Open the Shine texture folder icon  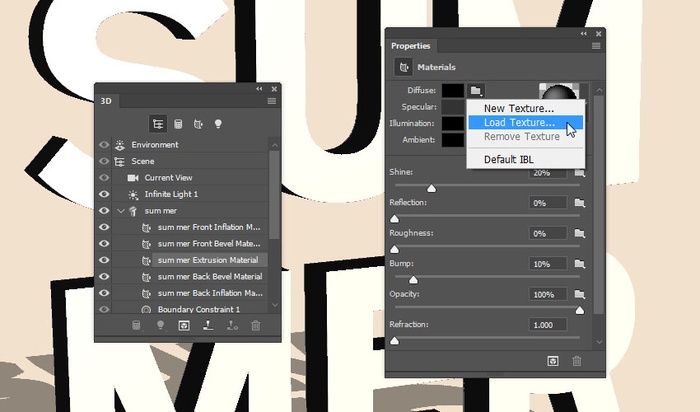[x=579, y=172]
